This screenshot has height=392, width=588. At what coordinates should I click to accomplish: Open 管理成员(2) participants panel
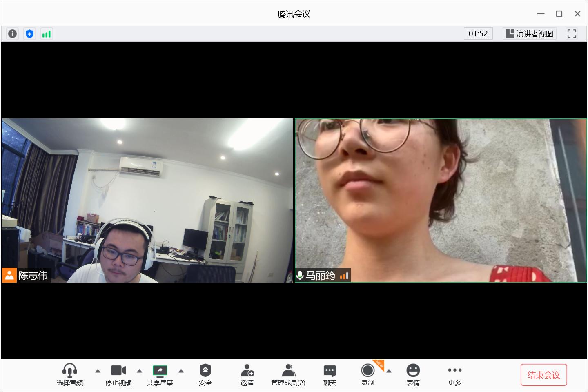(288, 375)
